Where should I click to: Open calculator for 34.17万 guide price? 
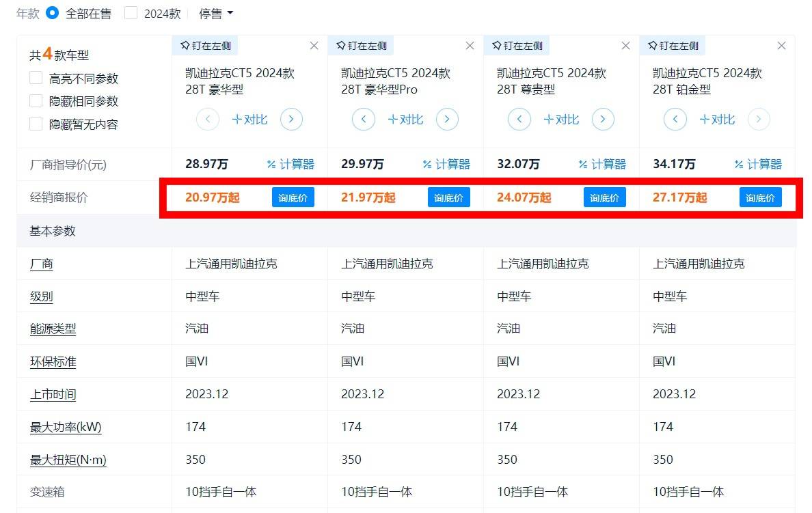pyautogui.click(x=758, y=164)
